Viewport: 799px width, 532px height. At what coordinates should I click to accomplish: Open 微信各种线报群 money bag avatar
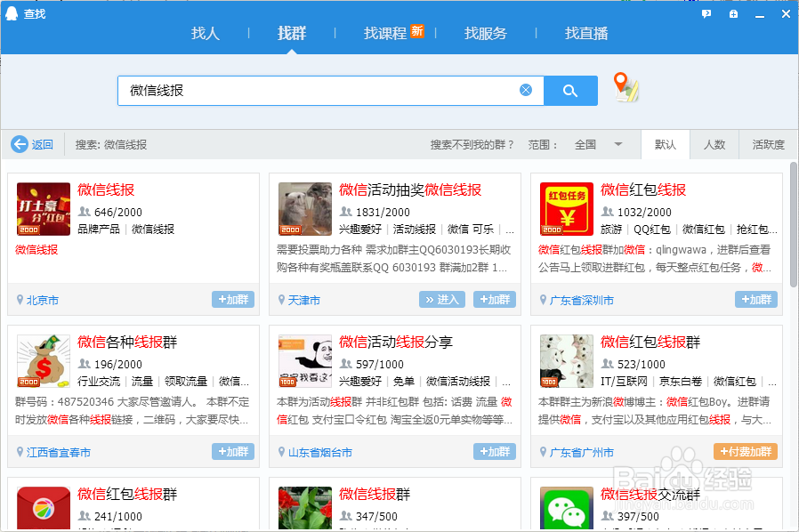click(x=44, y=361)
